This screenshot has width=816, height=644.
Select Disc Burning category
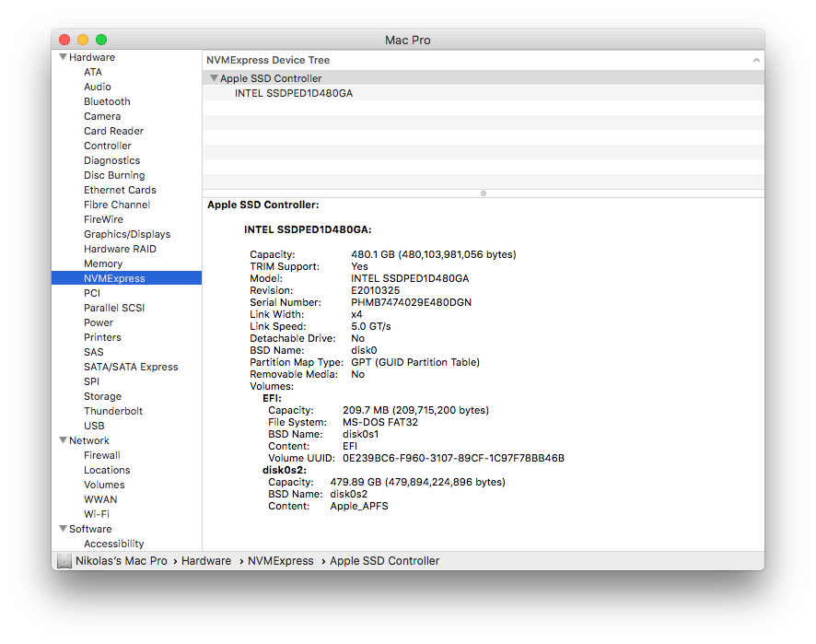(x=114, y=175)
